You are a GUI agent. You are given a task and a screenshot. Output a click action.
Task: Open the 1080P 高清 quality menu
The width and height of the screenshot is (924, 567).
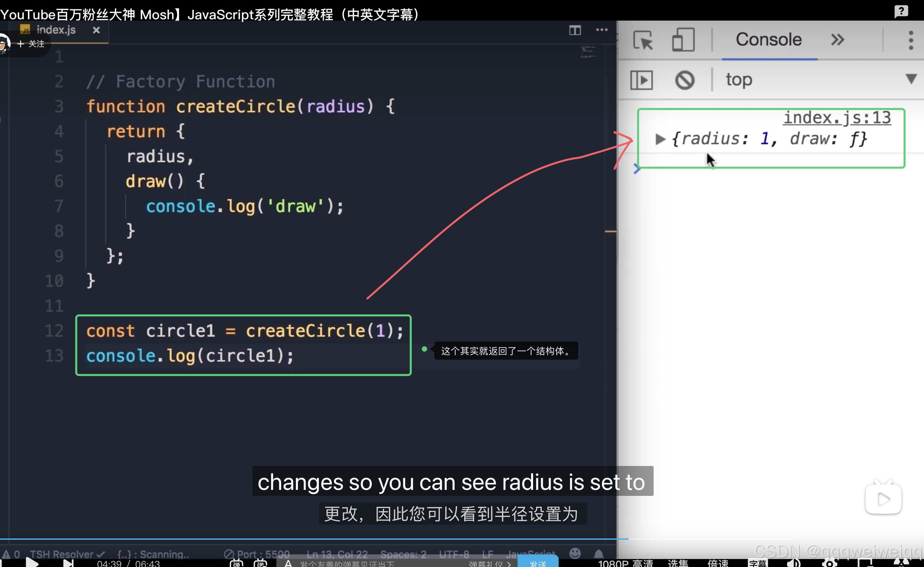(625, 563)
